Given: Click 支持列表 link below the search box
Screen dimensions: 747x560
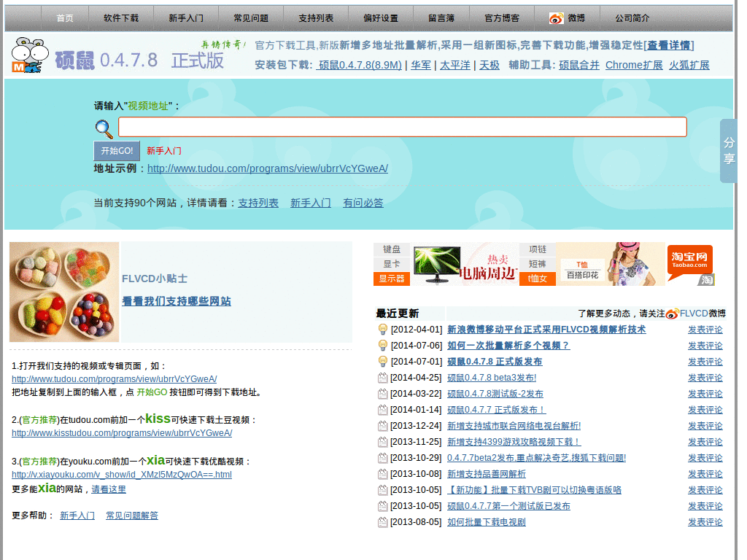Looking at the screenshot, I should pos(258,203).
